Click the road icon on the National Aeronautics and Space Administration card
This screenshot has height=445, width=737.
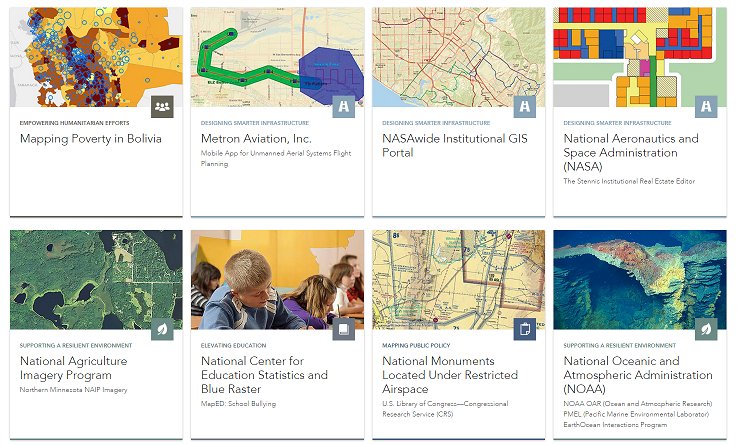coord(706,107)
